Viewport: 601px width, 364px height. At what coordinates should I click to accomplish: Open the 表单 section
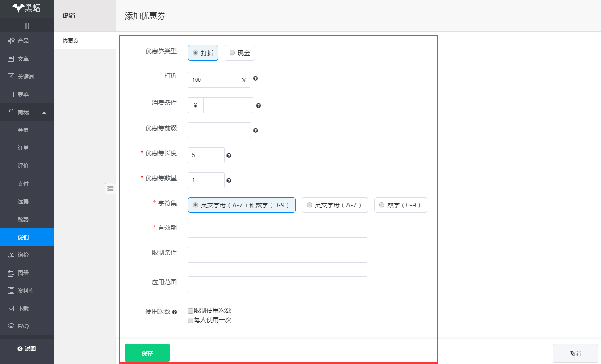pyautogui.click(x=20, y=94)
